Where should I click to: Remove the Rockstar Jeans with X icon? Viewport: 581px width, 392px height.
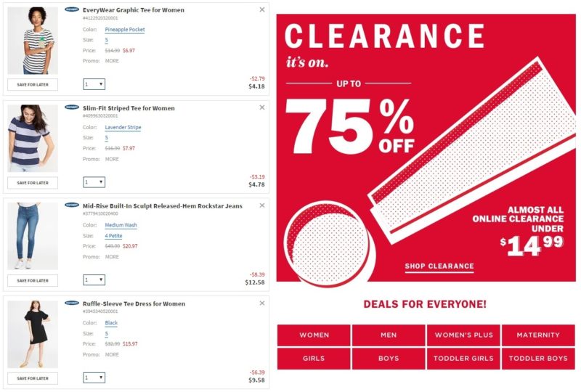click(262, 205)
